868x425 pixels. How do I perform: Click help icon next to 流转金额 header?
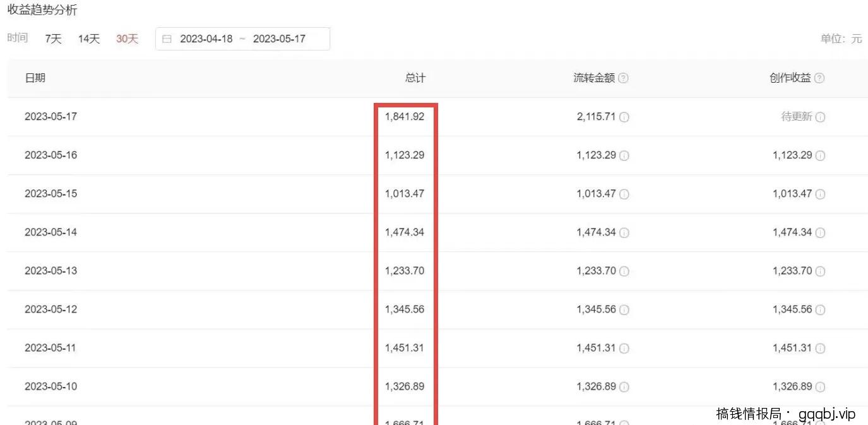tap(623, 78)
